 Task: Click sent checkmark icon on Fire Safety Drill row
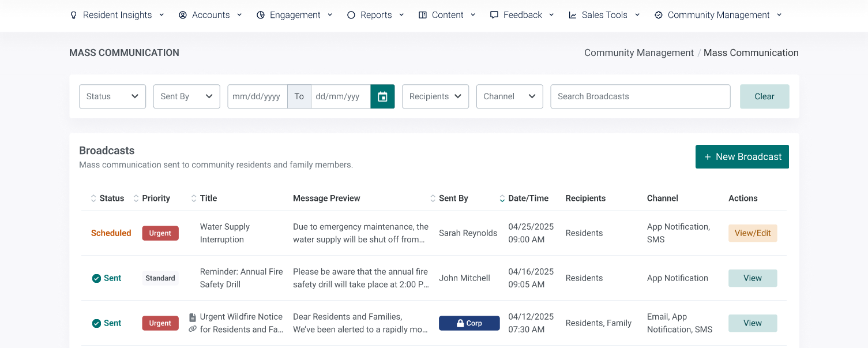(97, 278)
